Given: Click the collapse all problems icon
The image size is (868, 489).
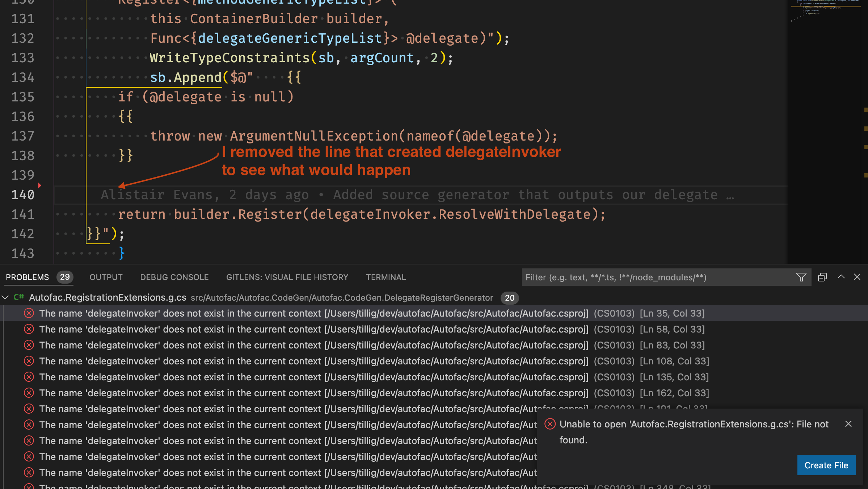Looking at the screenshot, I should point(822,277).
